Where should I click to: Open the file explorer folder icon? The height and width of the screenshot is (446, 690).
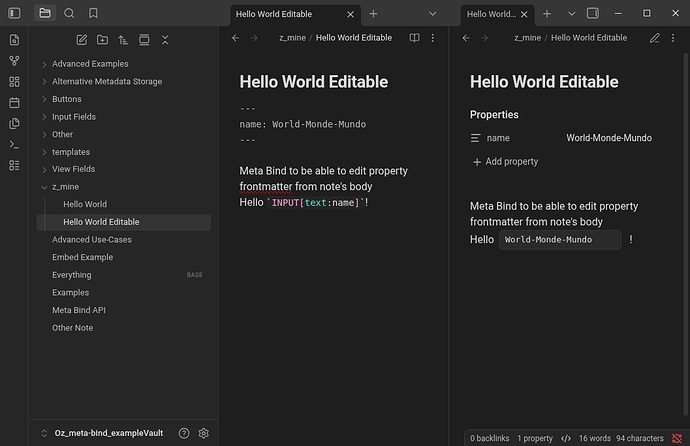[45, 13]
